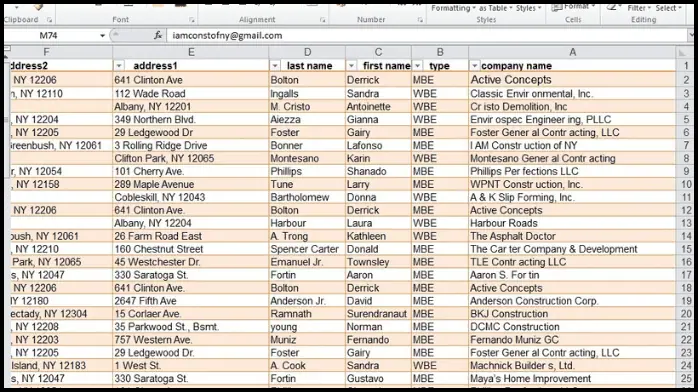Open the Font group dialog launcher
698x392 pixels.
pyautogui.click(x=192, y=20)
